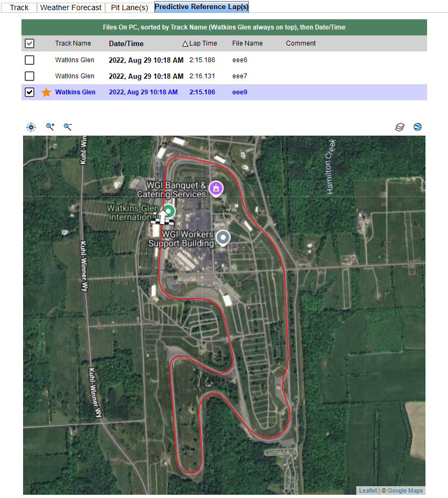Sort by Date/Time column header
Viewport: 448px width, 498px height.
126,43
